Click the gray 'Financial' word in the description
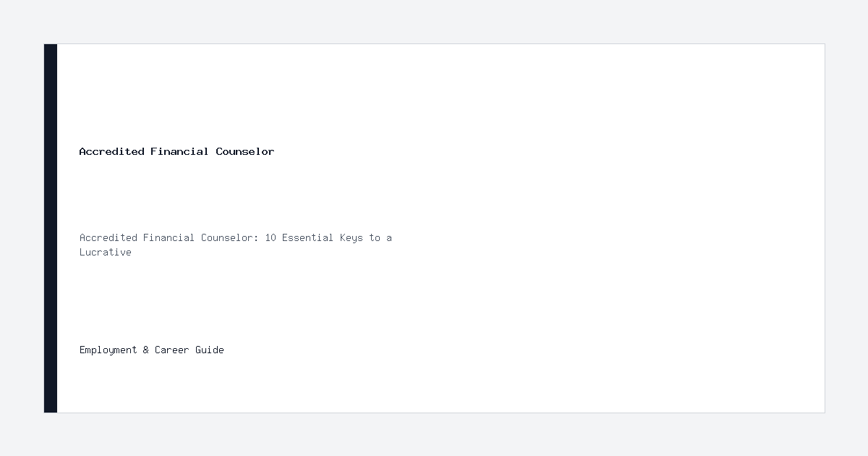Viewport: 868px width, 456px height. [x=169, y=237]
